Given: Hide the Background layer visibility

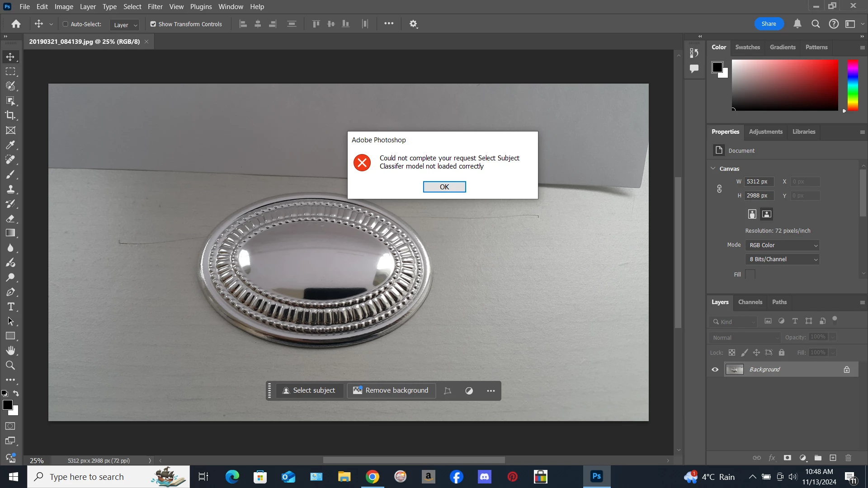Looking at the screenshot, I should pos(715,370).
